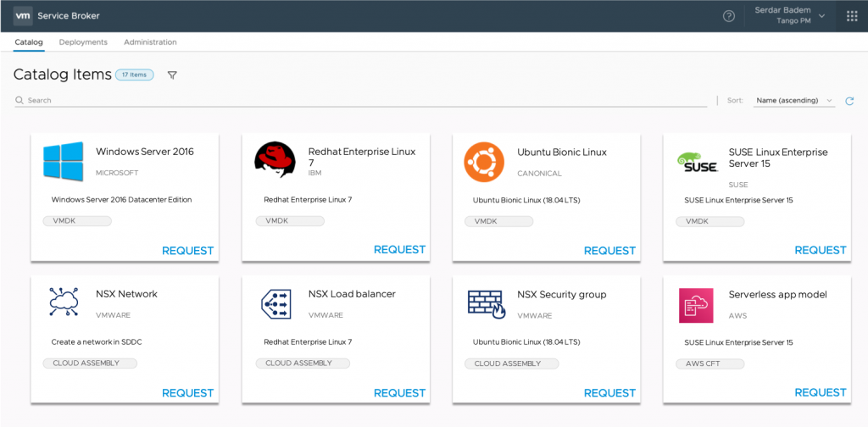Image resolution: width=868 pixels, height=427 pixels.
Task: Click the IBM publisher label
Action: (315, 173)
